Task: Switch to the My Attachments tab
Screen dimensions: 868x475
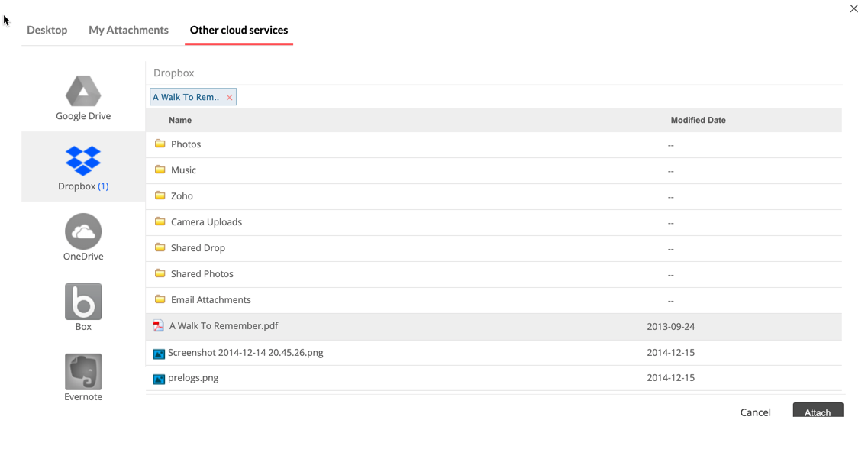Action: [128, 31]
